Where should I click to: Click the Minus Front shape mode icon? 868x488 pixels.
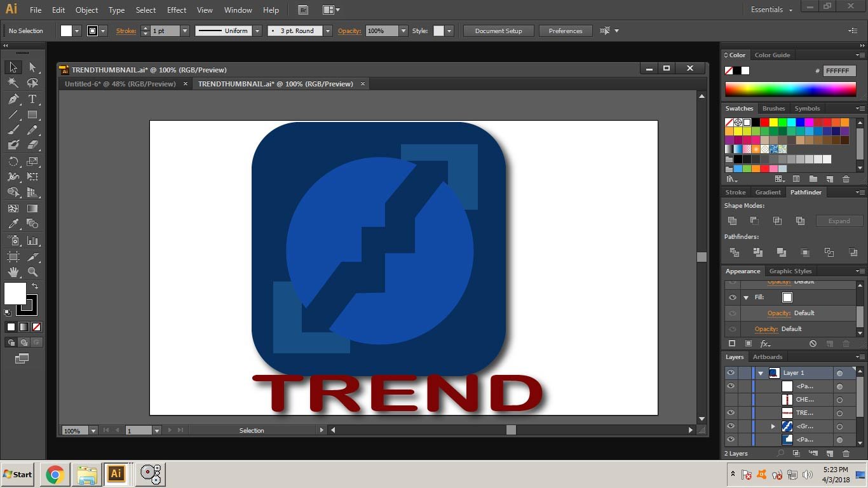pos(754,220)
